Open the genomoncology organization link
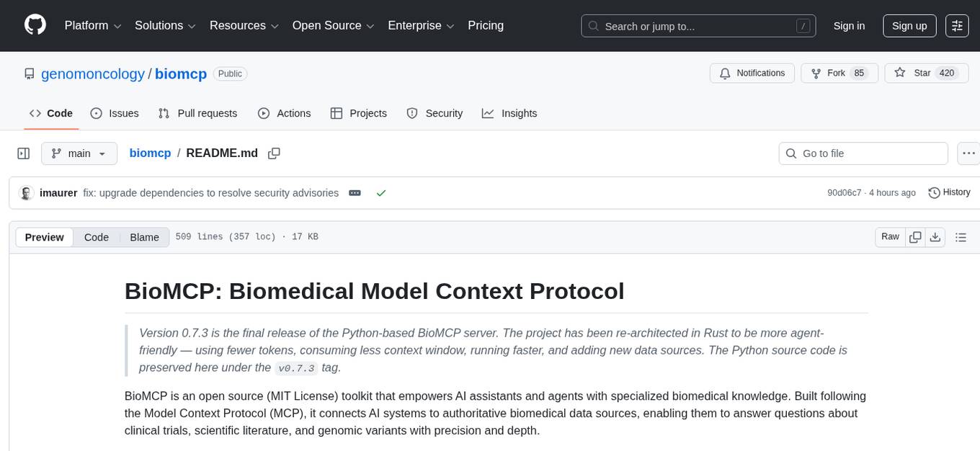This screenshot has width=980, height=451. click(x=93, y=73)
